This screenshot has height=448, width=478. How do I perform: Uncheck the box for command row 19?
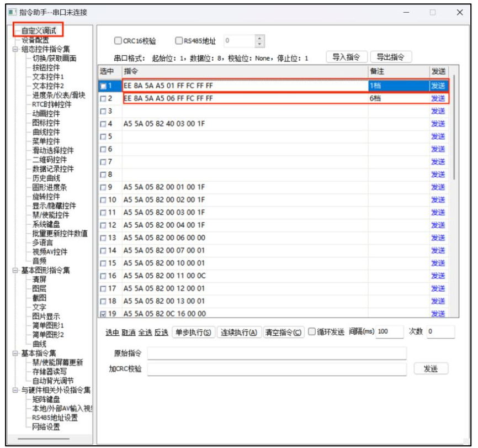[x=103, y=314]
